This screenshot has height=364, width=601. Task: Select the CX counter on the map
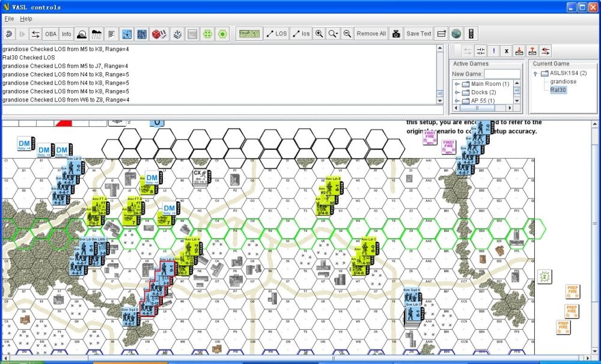click(x=201, y=178)
